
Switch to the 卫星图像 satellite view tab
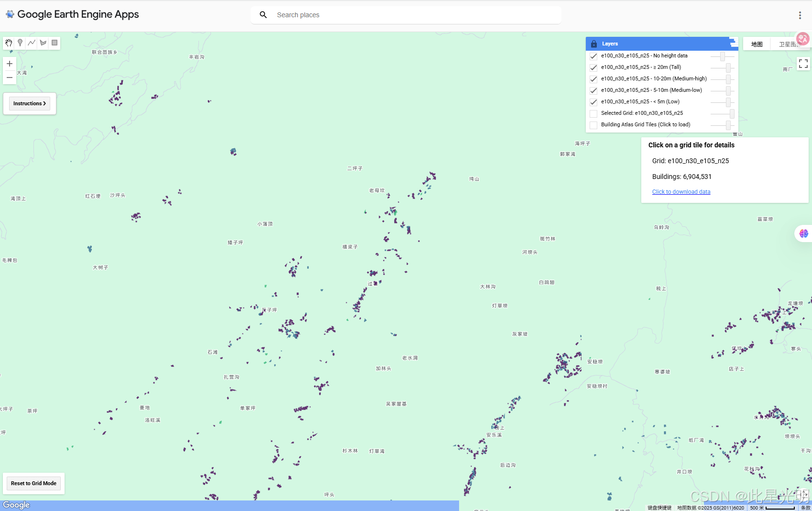pos(789,44)
